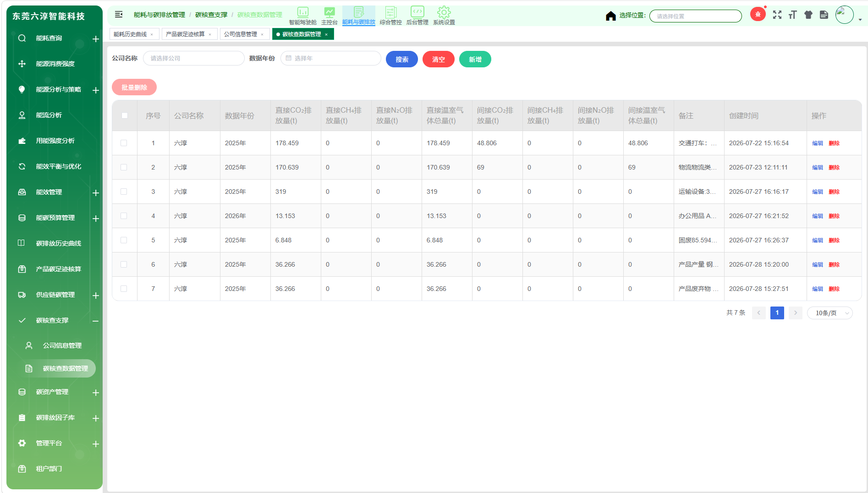Check the checkbox for row number 3
Screen dimensions: 868x493
pos(124,192)
